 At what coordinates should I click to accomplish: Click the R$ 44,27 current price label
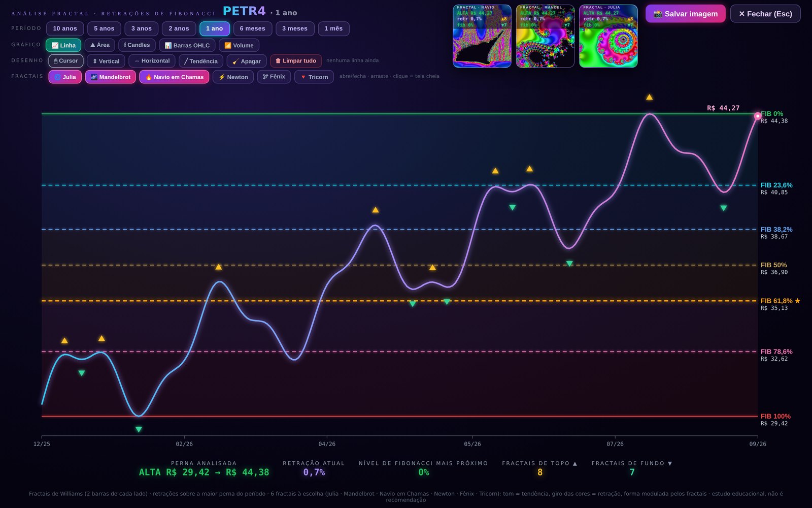(x=723, y=108)
